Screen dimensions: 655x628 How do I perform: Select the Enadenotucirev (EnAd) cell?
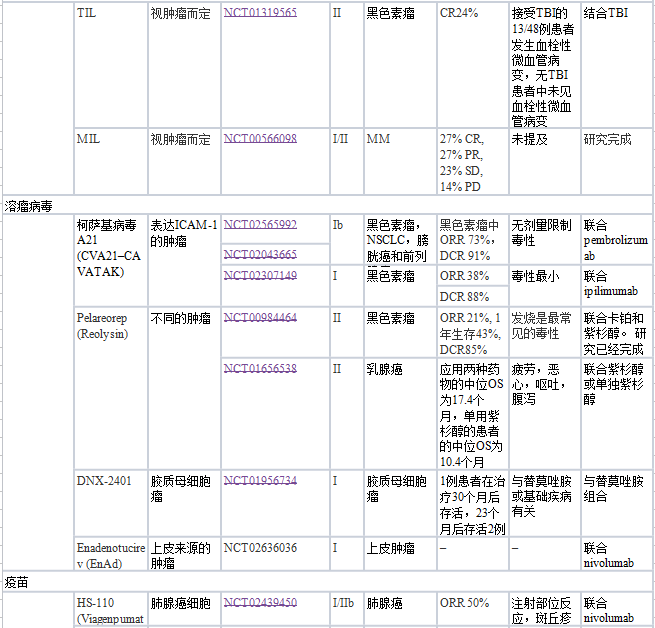point(111,554)
